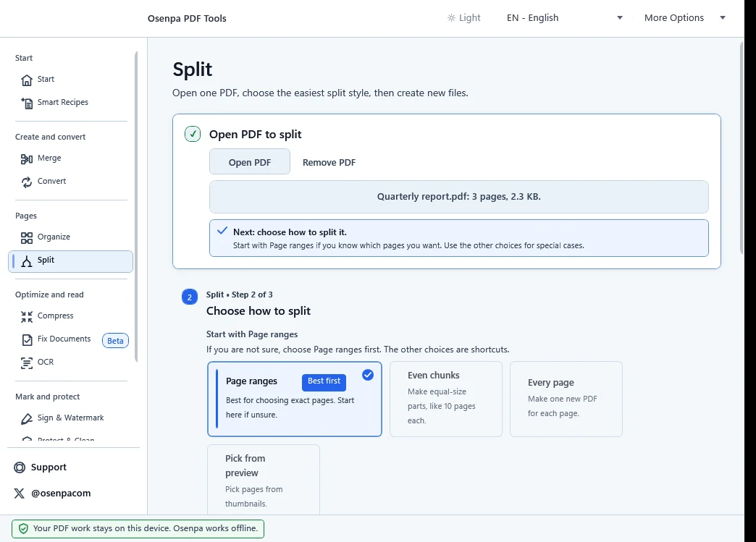
Task: Click the sun icon beside Light
Action: (451, 18)
